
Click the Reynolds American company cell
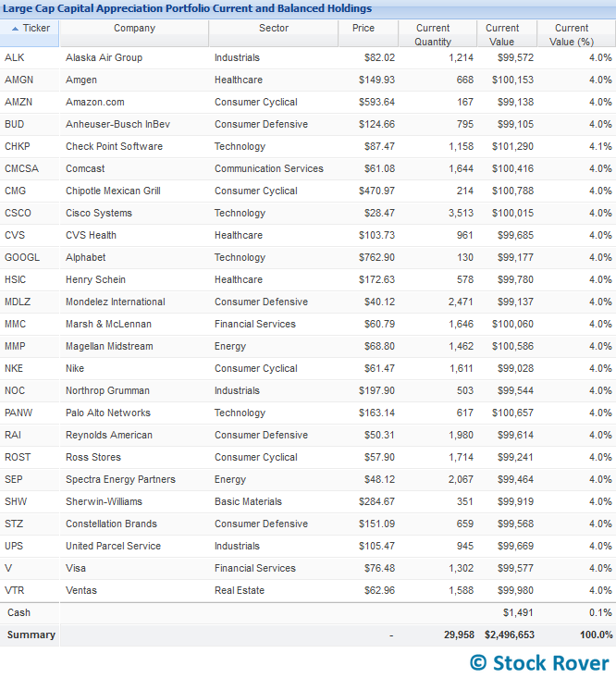click(x=109, y=435)
